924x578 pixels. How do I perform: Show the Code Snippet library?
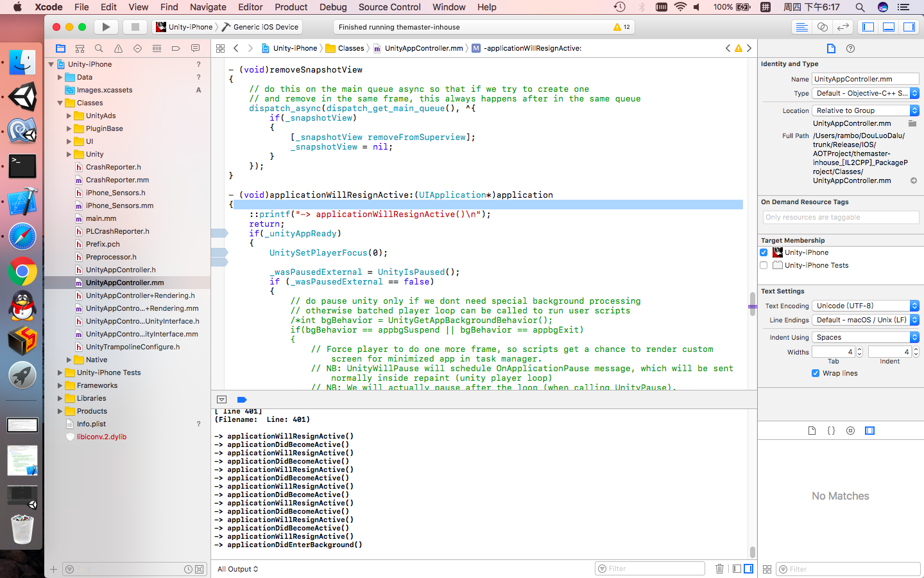pos(831,431)
